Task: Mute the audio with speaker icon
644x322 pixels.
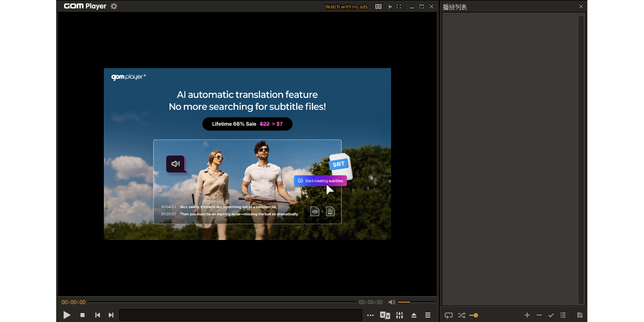Action: point(392,302)
